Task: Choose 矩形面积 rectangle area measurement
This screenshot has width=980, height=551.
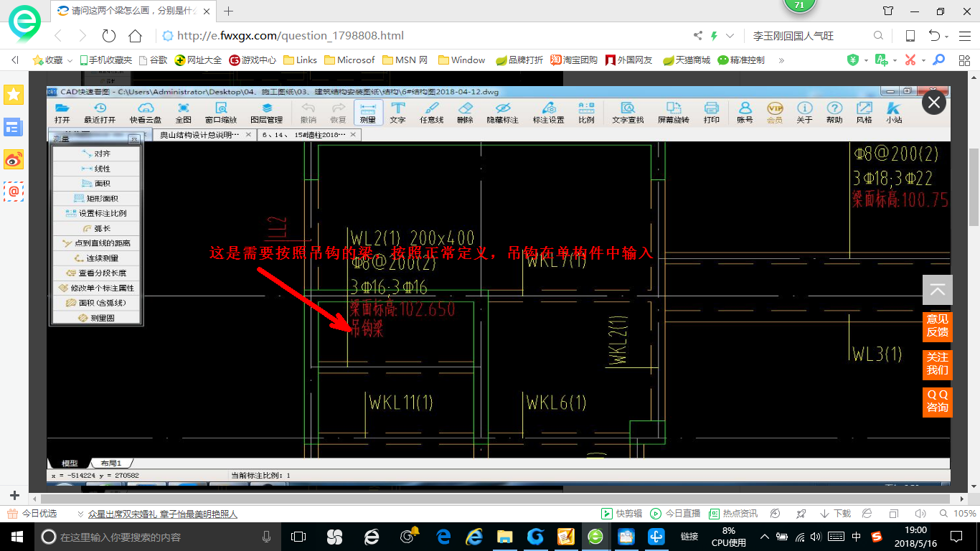Action: (x=95, y=198)
